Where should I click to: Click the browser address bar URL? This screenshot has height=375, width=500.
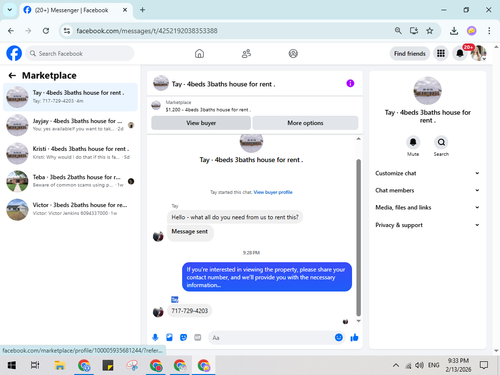[x=147, y=31]
